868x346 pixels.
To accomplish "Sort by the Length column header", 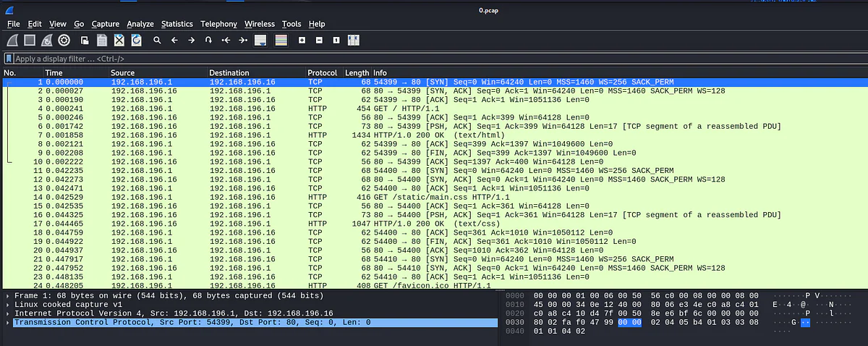I will (x=357, y=73).
